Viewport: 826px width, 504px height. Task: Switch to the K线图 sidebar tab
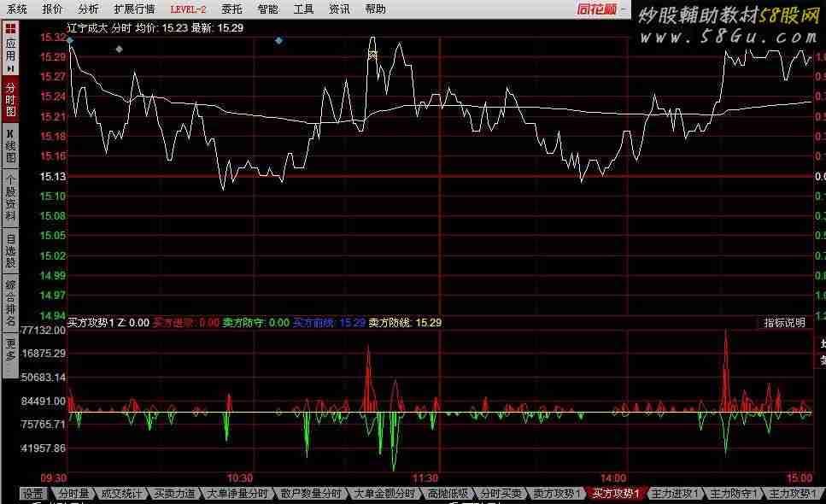click(x=10, y=146)
